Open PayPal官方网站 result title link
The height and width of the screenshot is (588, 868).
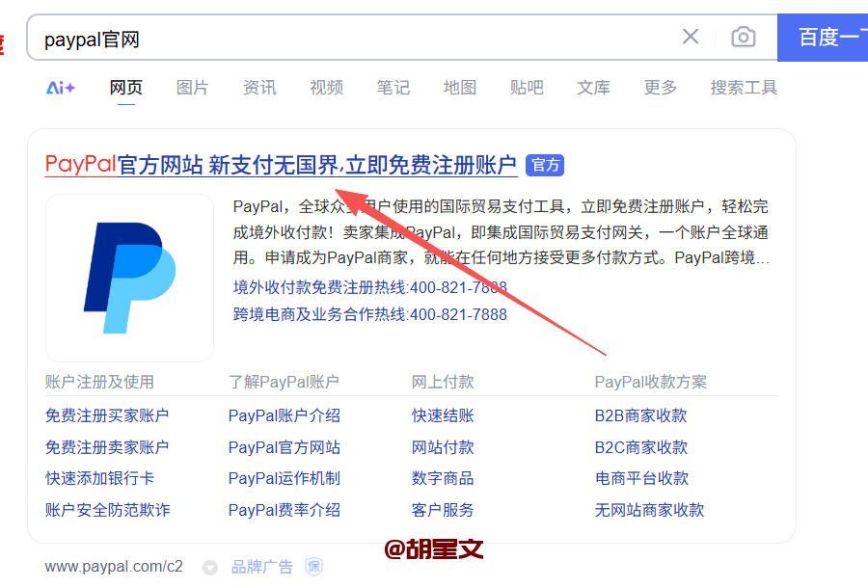pos(281,165)
